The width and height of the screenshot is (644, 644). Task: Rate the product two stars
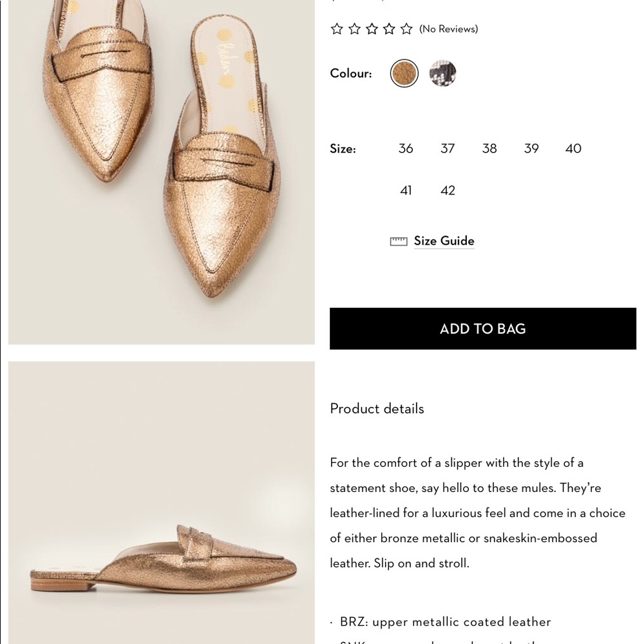click(x=354, y=28)
